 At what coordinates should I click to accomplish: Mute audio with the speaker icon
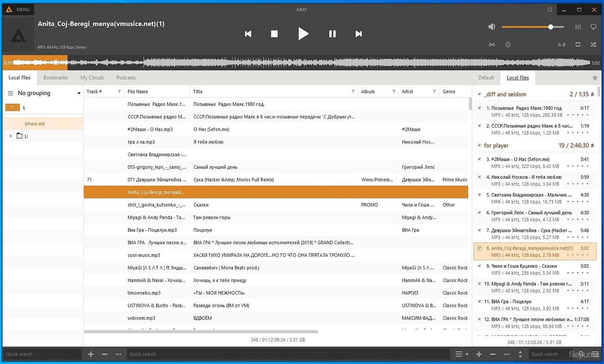coord(492,27)
